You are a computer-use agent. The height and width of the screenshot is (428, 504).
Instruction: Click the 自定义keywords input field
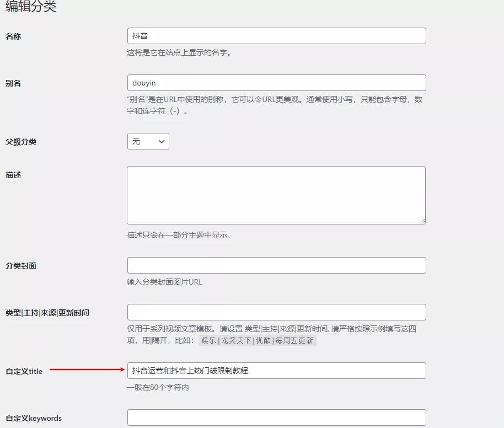click(x=276, y=418)
